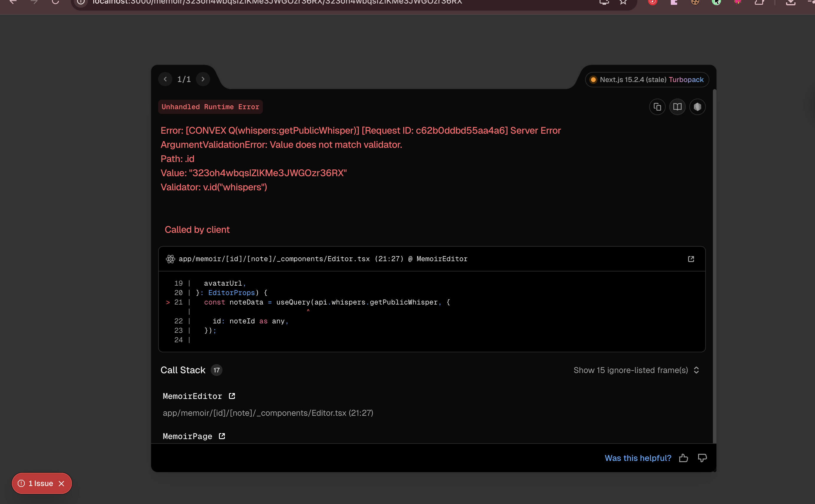The height and width of the screenshot is (504, 815).
Task: Click the error overlay vertical scrollbar
Action: 714,266
